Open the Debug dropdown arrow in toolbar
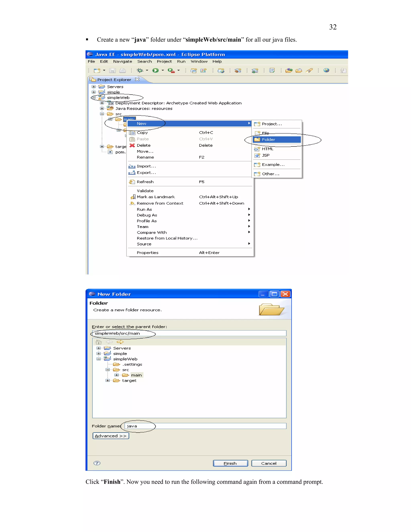This screenshot has width=411, height=532. pos(147,70)
